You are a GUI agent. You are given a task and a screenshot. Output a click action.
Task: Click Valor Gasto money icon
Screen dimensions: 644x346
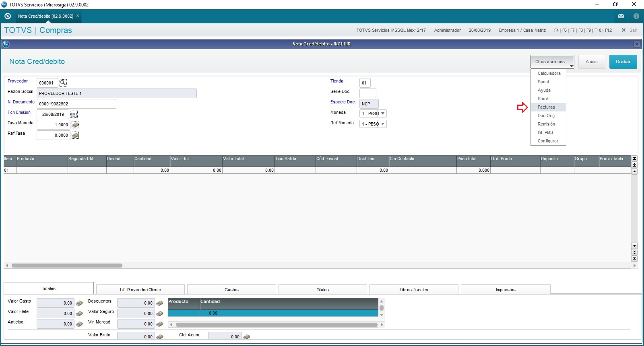pos(79,303)
